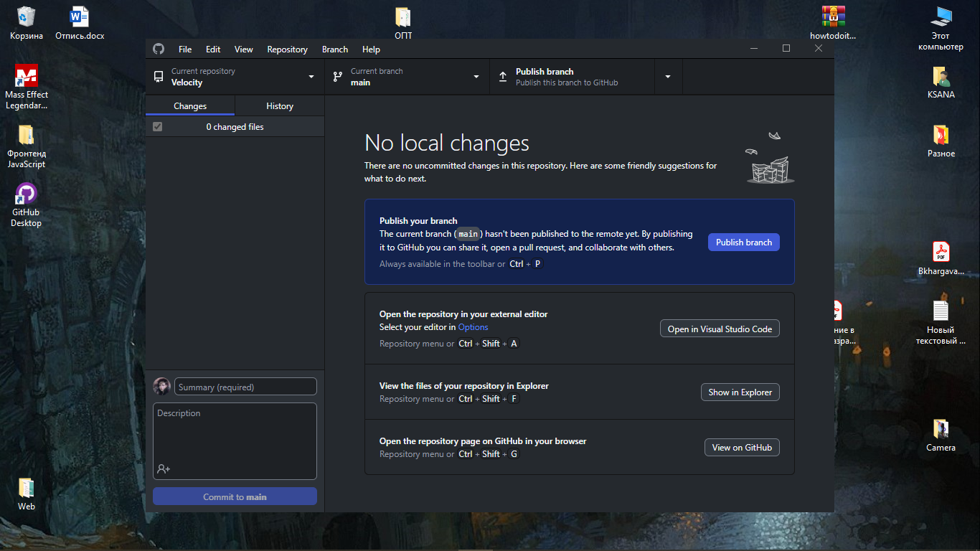Select the ОПТ folder on desktop
Image resolution: width=980 pixels, height=551 pixels.
click(403, 23)
